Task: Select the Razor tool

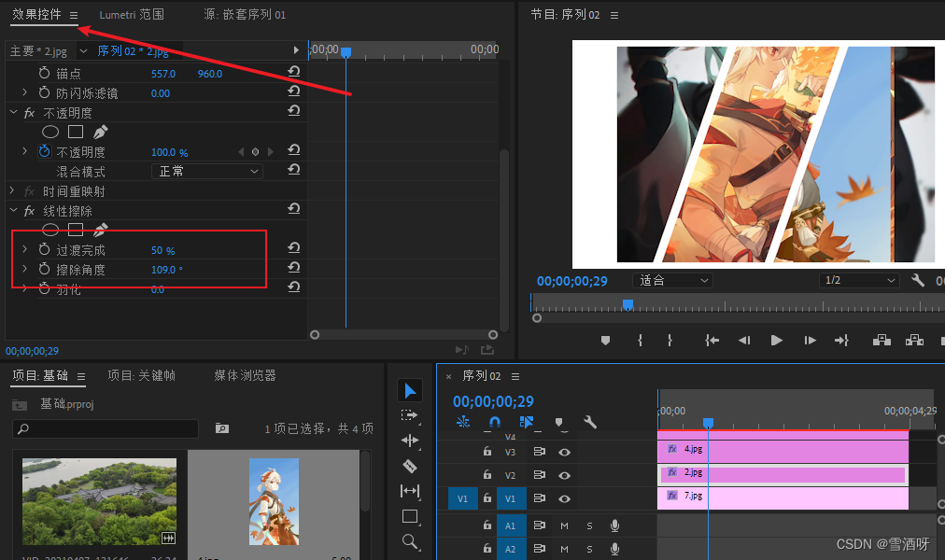Action: tap(410, 466)
